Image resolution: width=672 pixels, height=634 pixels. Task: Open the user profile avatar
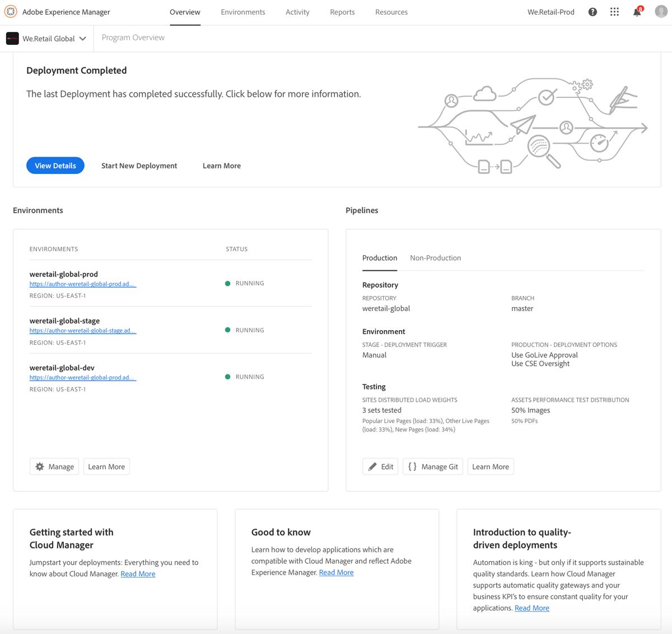661,12
